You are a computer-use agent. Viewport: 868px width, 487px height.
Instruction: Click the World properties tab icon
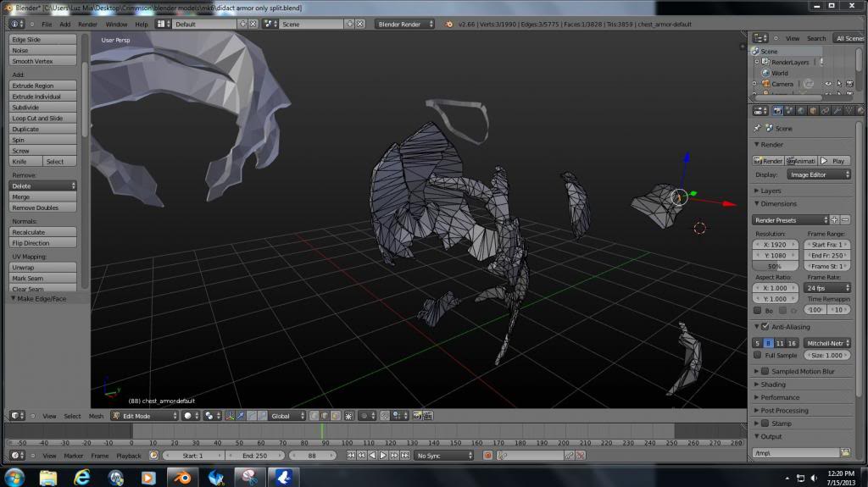point(802,110)
